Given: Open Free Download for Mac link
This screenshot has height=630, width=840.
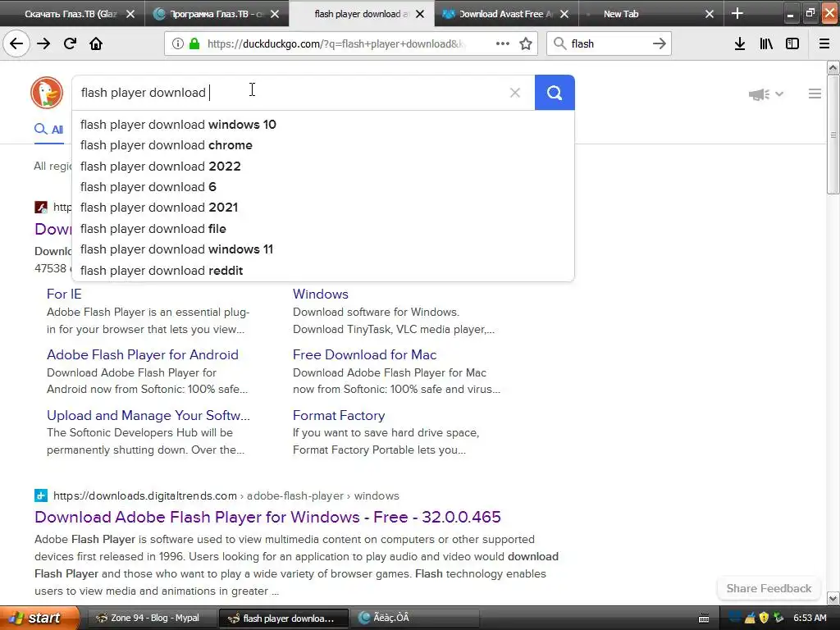Looking at the screenshot, I should click(364, 354).
